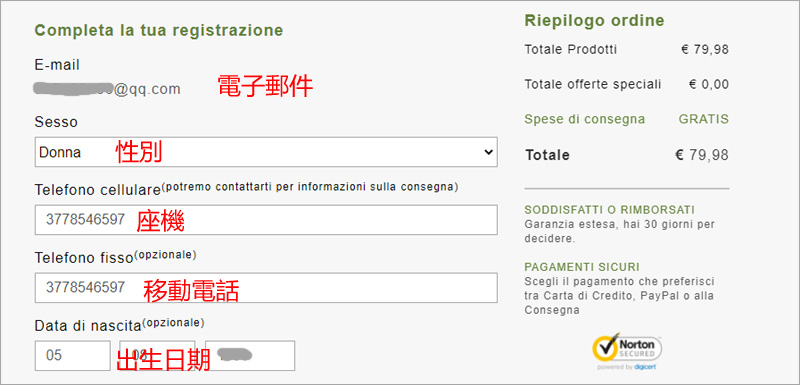Screen dimensions: 800x385
Task: Select the birth day field with 05
Action: tap(72, 355)
